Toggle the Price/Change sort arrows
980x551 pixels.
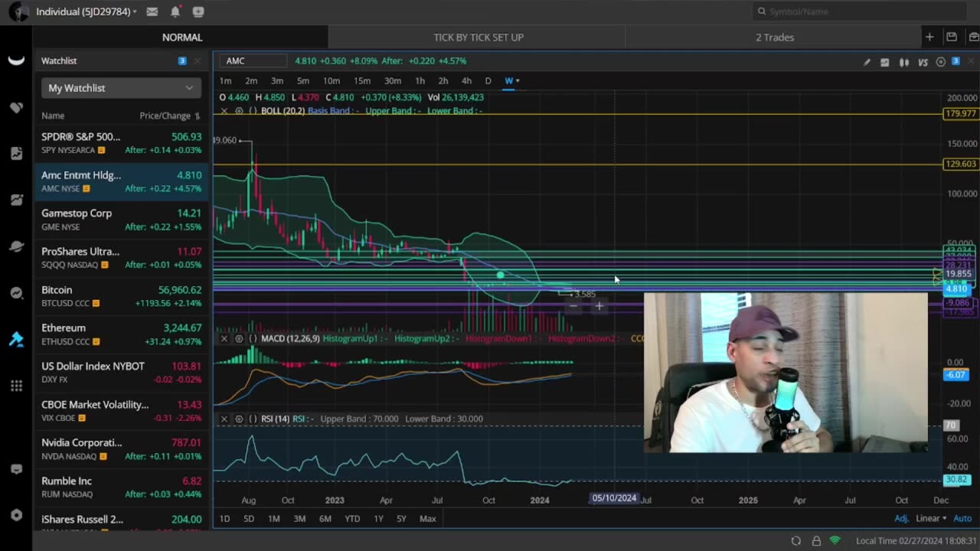click(198, 116)
